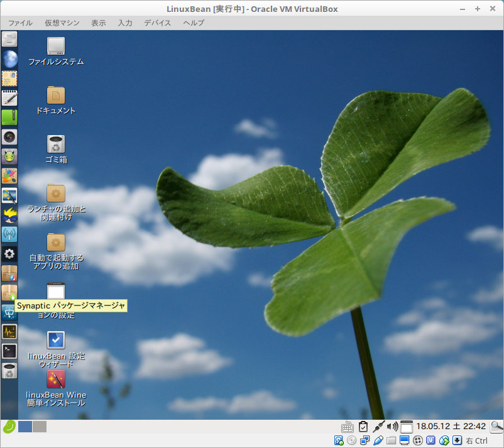This screenshot has width=504, height=448.
Task: Click the VirtualBox keyboard capture arrow indicator
Action: 457,440
